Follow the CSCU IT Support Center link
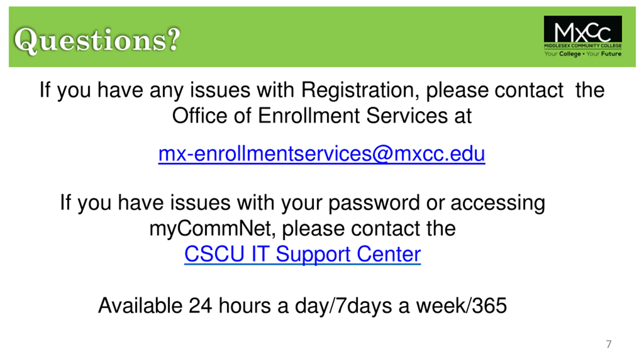 pyautogui.click(x=302, y=254)
